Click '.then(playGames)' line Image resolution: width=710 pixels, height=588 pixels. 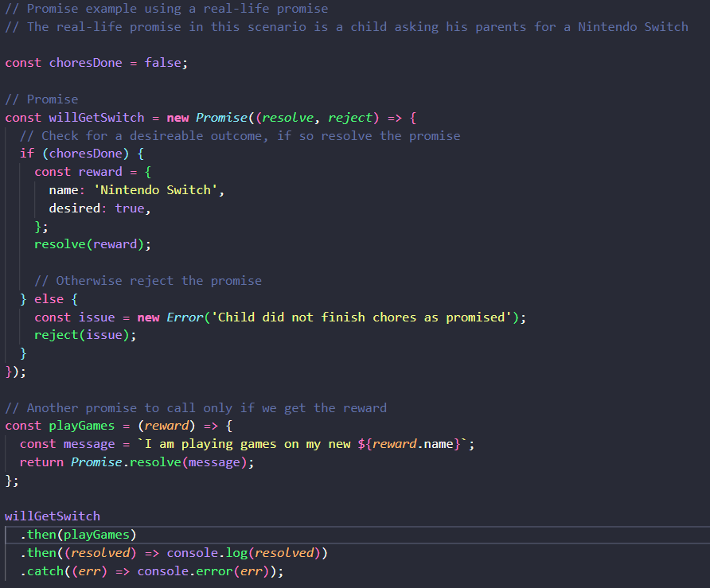[78, 535]
